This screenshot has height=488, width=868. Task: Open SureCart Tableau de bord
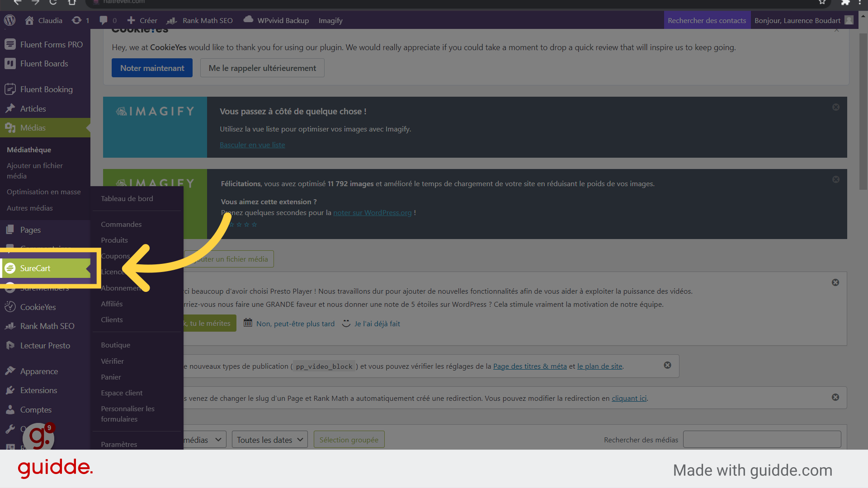pos(127,198)
